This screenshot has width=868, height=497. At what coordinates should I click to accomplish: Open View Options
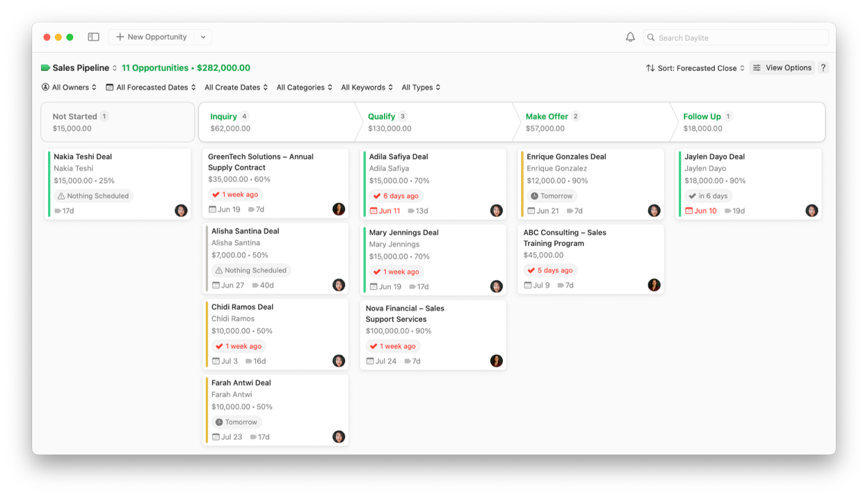(782, 68)
